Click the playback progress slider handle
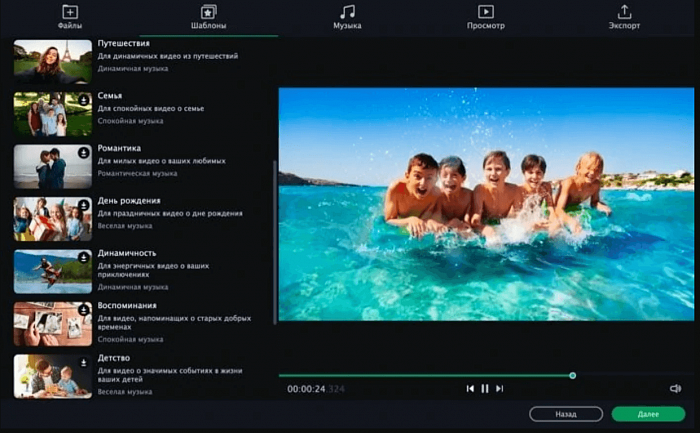This screenshot has width=700, height=433. (572, 375)
